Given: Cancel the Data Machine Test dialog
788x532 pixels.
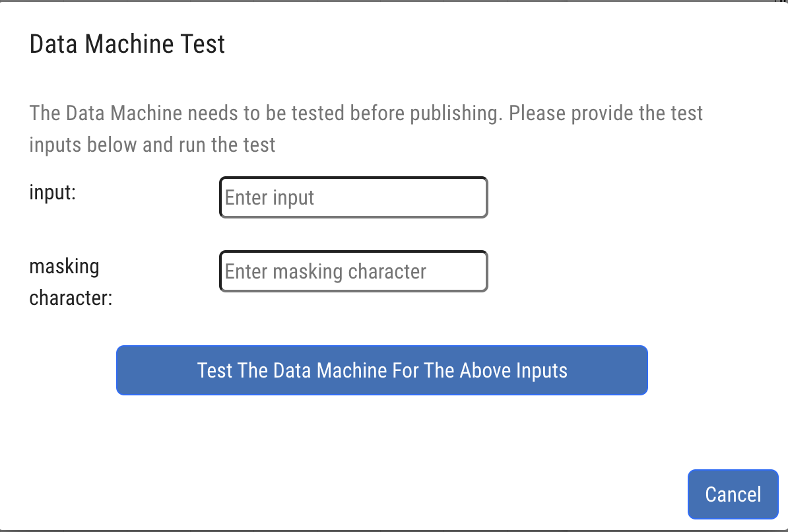Looking at the screenshot, I should point(733,494).
